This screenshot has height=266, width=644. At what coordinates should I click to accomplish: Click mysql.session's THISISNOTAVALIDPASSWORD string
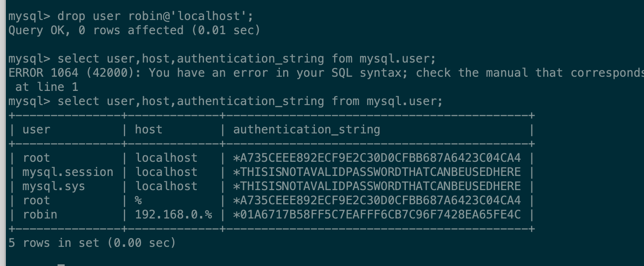pyautogui.click(x=377, y=172)
